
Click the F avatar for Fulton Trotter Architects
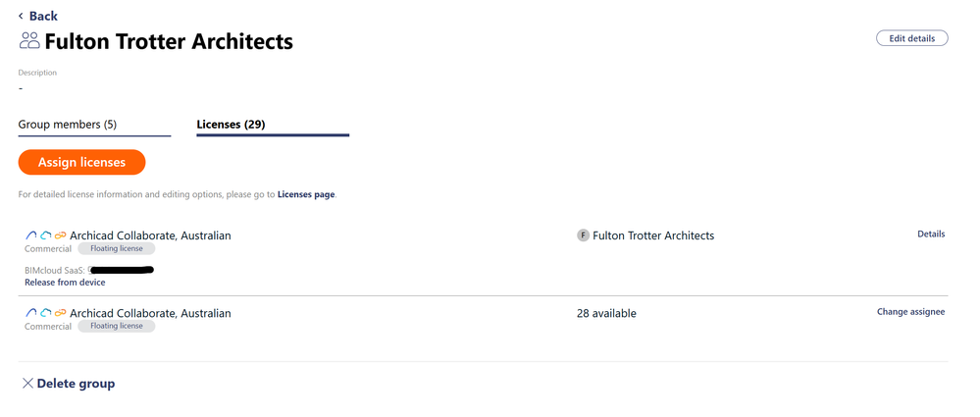pyautogui.click(x=583, y=235)
